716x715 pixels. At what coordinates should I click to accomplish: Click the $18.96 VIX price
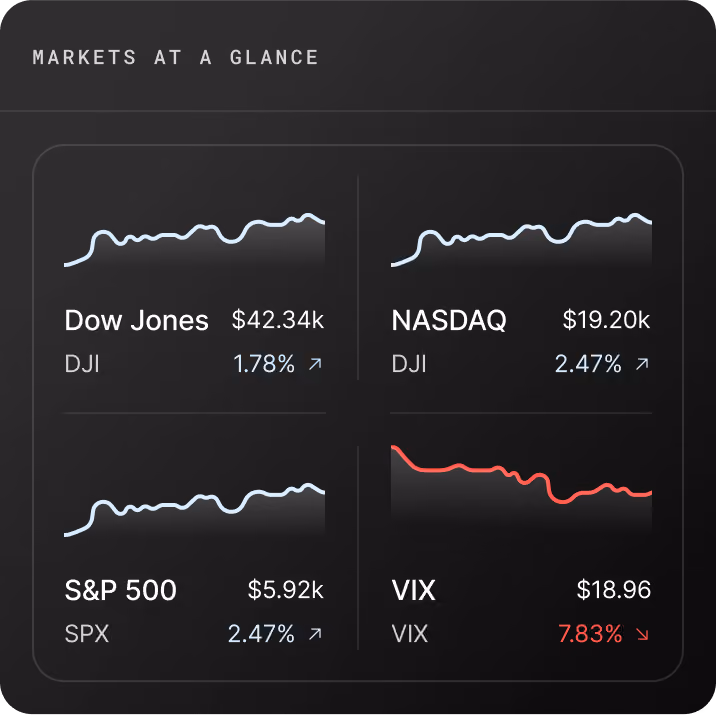(x=614, y=589)
